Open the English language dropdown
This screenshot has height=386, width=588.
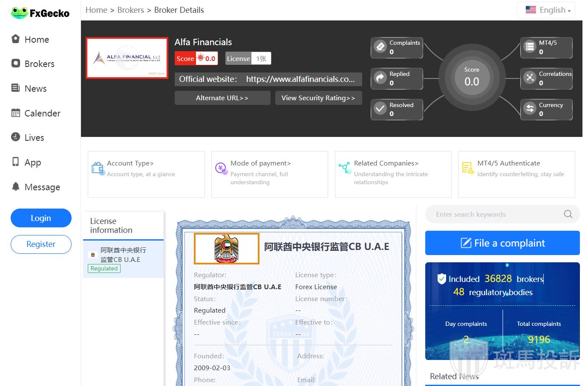[548, 10]
